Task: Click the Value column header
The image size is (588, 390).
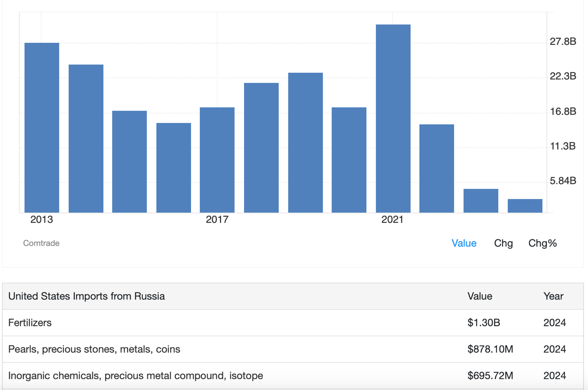Action: (480, 296)
